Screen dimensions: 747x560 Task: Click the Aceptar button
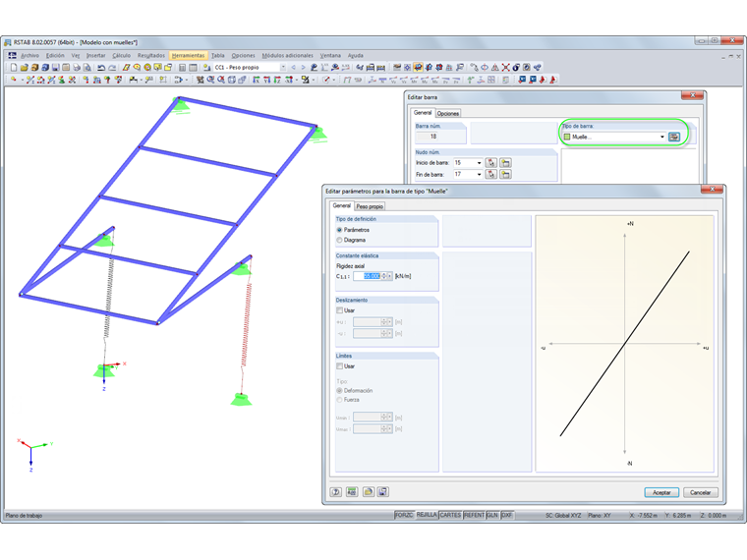661,492
